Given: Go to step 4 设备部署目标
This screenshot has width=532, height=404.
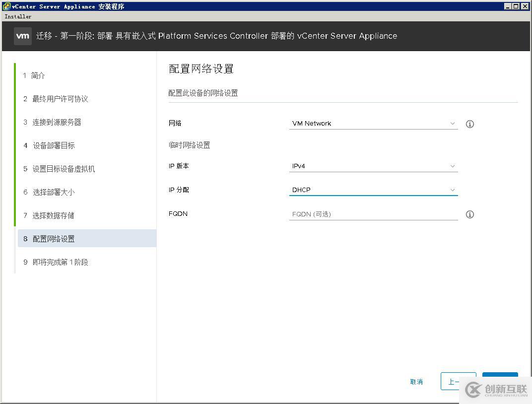Looking at the screenshot, I should coord(49,145).
